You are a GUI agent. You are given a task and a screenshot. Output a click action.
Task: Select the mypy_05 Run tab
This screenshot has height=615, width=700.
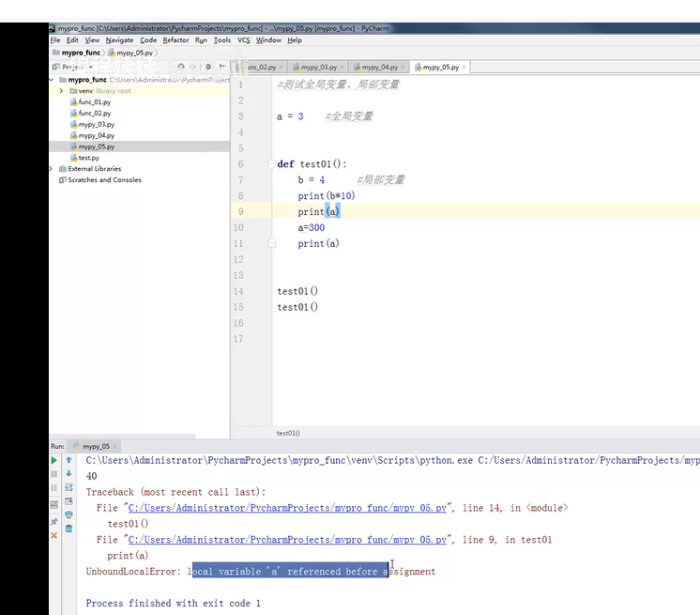[x=96, y=446]
